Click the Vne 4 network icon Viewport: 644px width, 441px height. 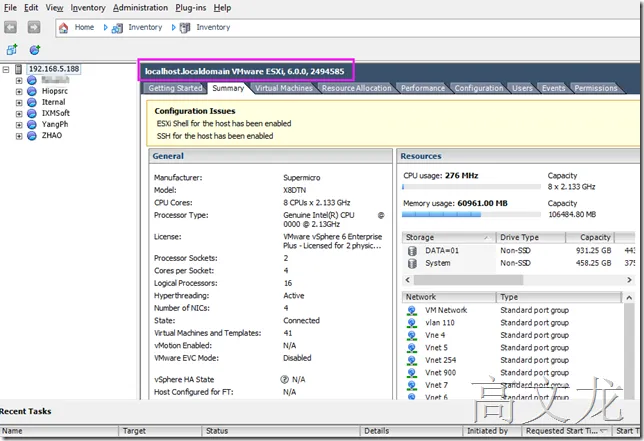412,335
